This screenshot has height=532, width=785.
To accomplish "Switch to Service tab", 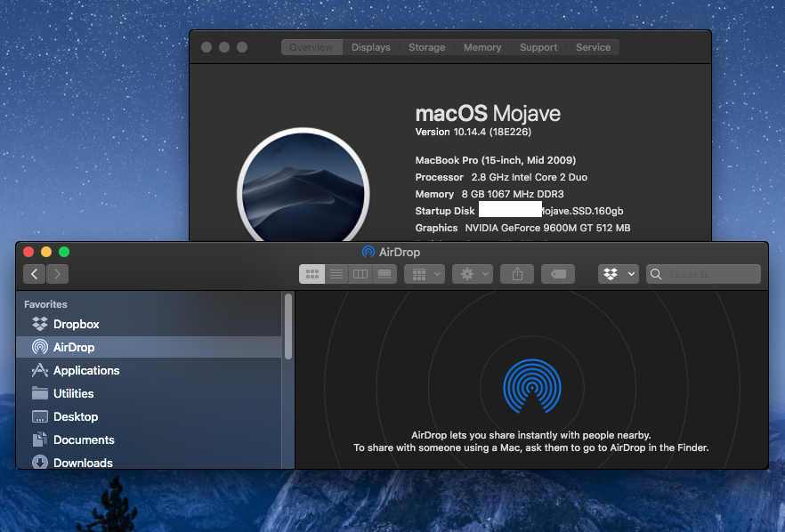I will pyautogui.click(x=593, y=47).
